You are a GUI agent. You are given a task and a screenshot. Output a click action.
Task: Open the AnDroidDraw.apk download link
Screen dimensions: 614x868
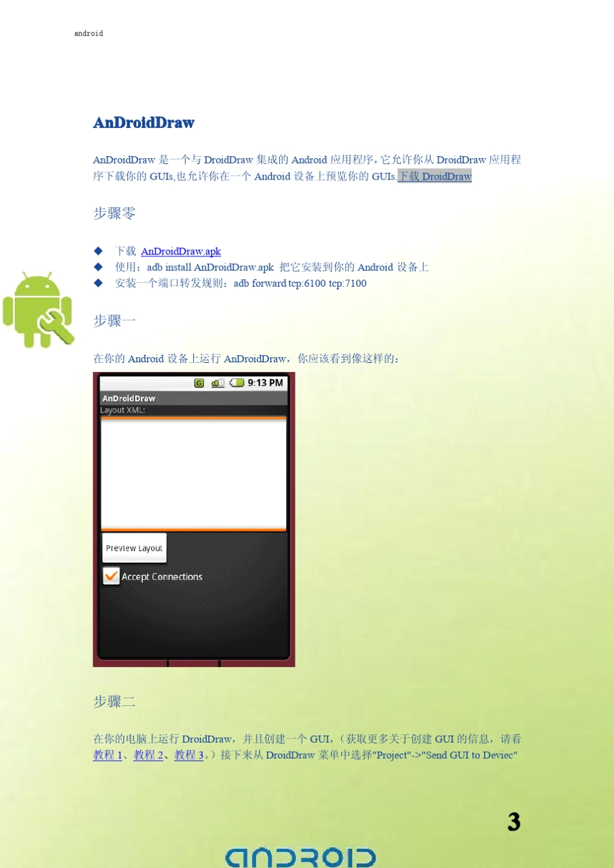[181, 251]
